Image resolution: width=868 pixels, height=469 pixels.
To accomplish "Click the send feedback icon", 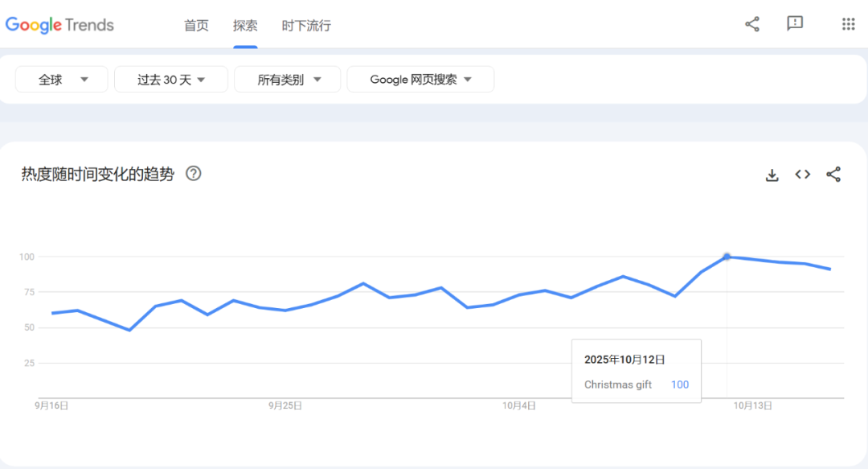I will (x=795, y=24).
